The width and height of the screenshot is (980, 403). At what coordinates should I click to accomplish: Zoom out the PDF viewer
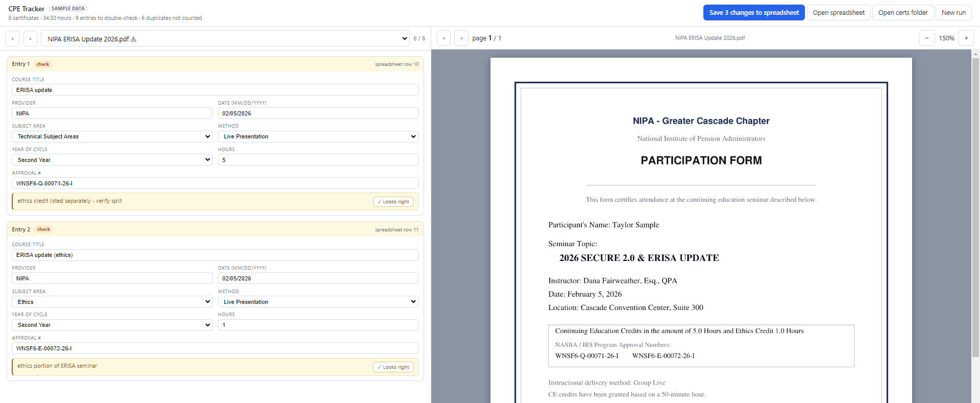[x=927, y=38]
